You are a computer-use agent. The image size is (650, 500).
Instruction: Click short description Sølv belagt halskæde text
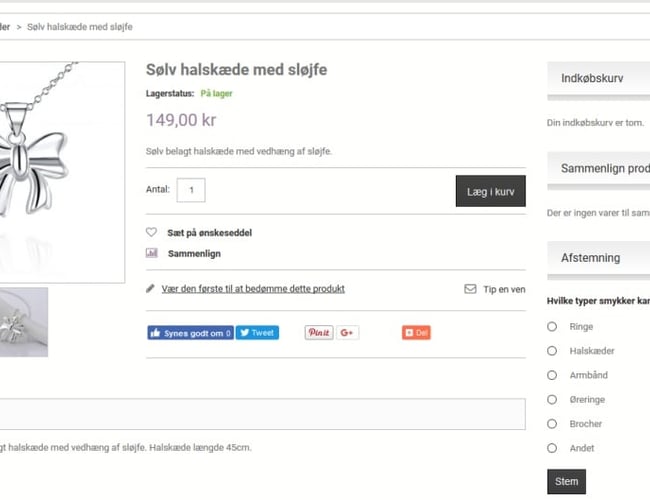(x=239, y=151)
